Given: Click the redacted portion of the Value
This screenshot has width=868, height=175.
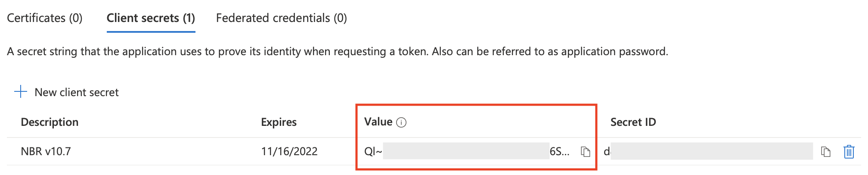Looking at the screenshot, I should click(x=466, y=151).
